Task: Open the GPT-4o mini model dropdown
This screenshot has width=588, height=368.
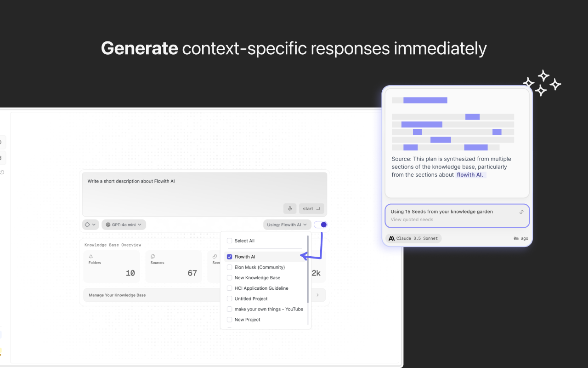Action: click(124, 225)
